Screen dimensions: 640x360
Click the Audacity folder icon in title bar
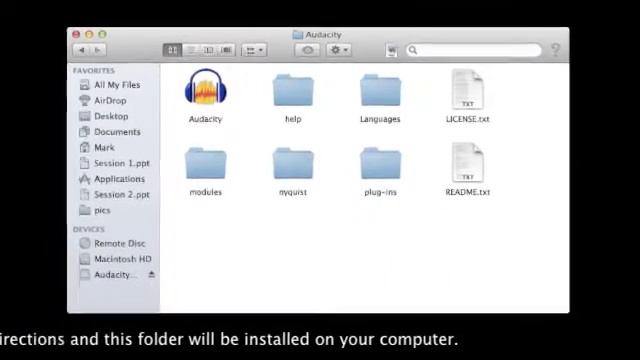(298, 35)
